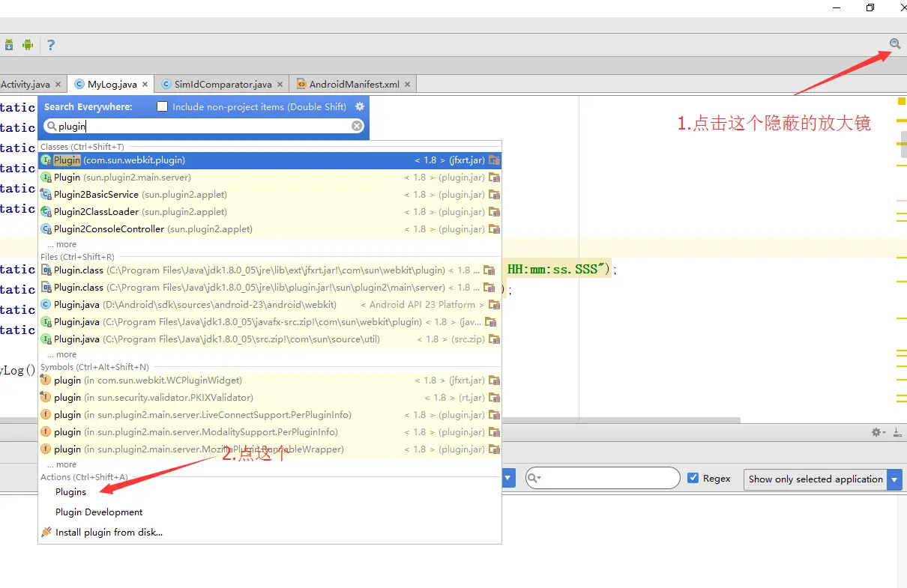This screenshot has height=588, width=907.
Task: Open the SDK Manager download icon
Action: coord(9,45)
